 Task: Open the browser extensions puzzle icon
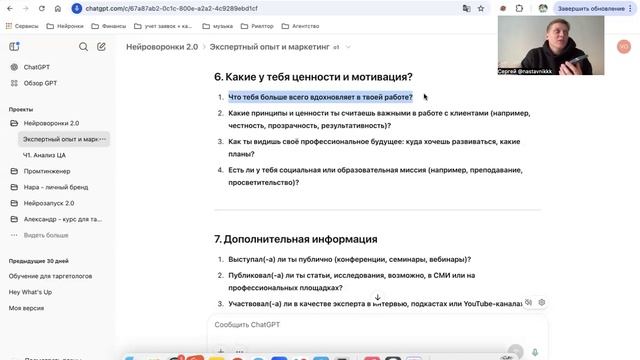coord(519,9)
